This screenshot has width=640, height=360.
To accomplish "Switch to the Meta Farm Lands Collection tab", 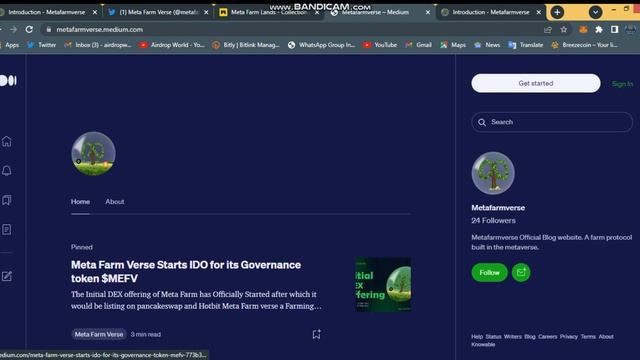I will (x=269, y=12).
